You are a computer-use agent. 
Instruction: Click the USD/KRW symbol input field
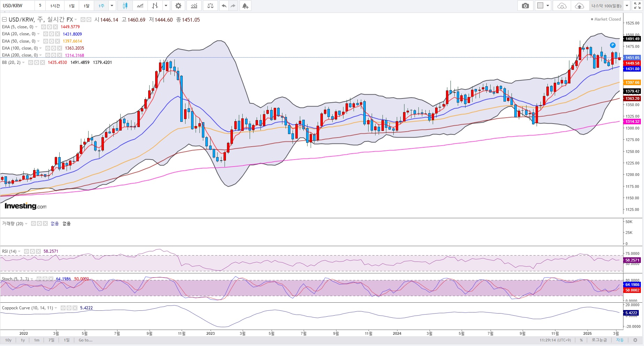coord(17,6)
